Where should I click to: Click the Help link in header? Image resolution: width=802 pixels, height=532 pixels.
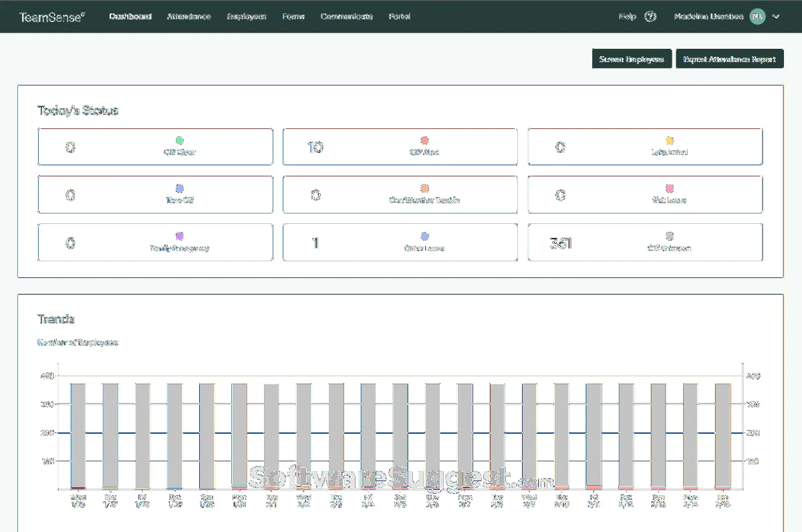pyautogui.click(x=628, y=17)
